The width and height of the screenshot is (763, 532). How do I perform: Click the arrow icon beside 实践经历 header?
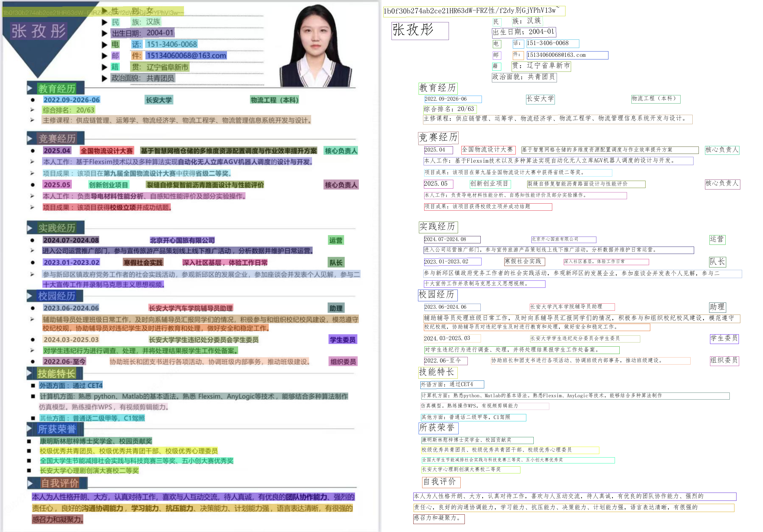coord(29,228)
